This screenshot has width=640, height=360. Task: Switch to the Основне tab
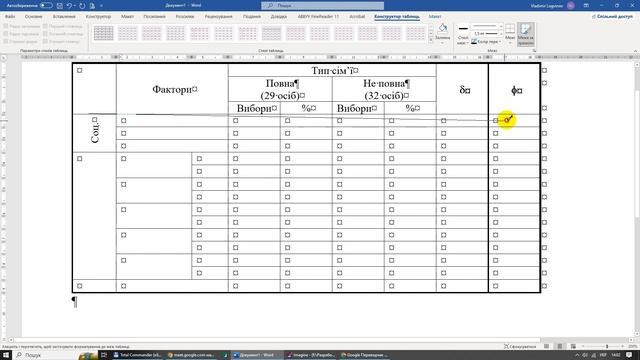point(33,17)
